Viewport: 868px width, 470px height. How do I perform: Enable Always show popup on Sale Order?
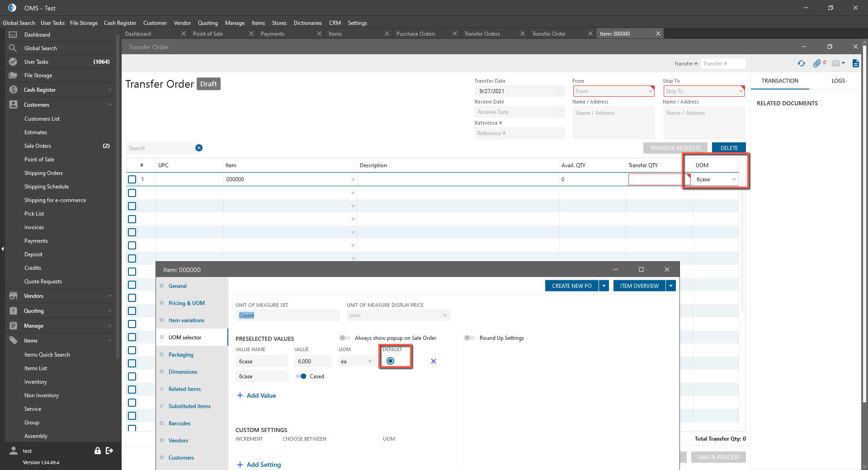[x=345, y=338]
